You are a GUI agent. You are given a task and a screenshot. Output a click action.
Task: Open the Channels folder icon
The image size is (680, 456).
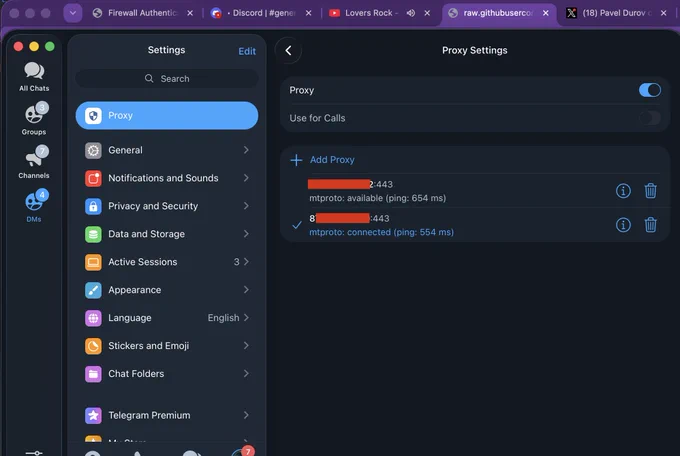(x=36, y=157)
